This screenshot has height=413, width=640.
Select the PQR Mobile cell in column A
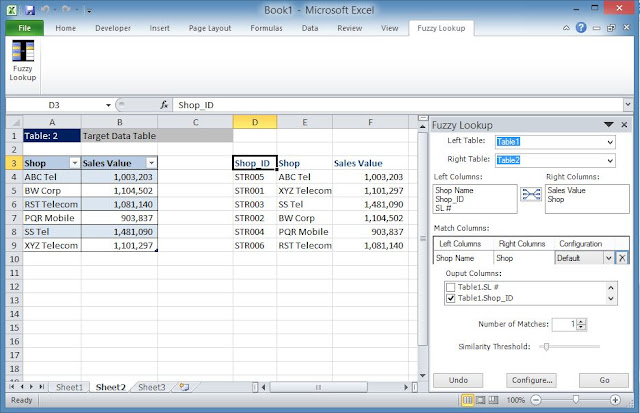pyautogui.click(x=52, y=218)
